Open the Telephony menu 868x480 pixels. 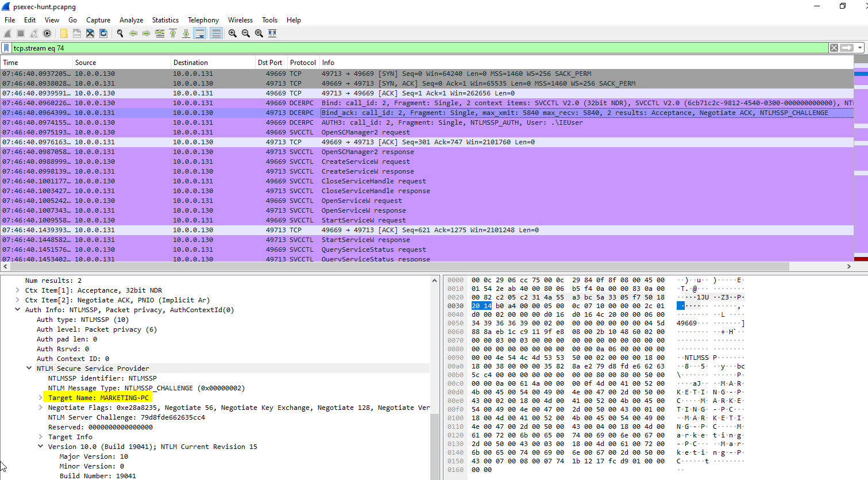[x=203, y=20]
